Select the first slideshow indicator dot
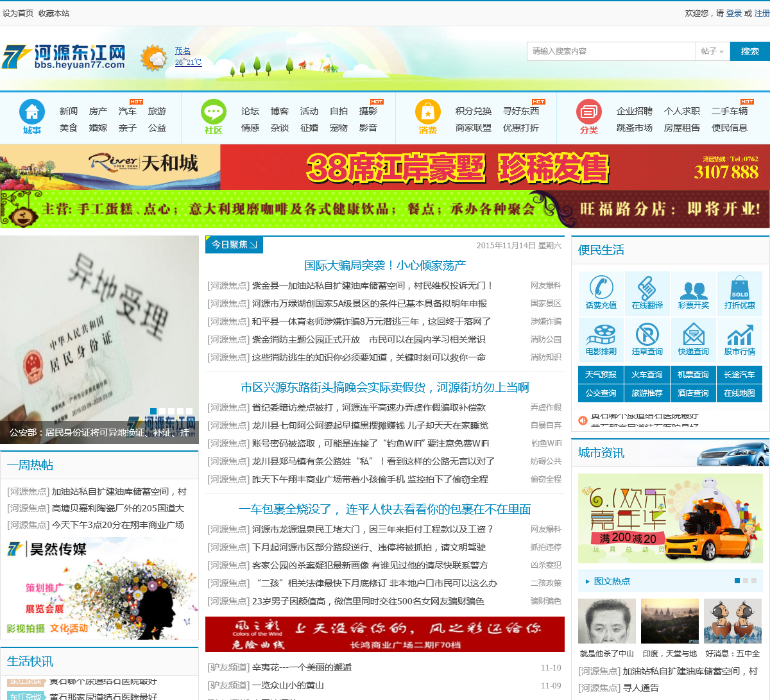The image size is (770, 700). pos(153,411)
